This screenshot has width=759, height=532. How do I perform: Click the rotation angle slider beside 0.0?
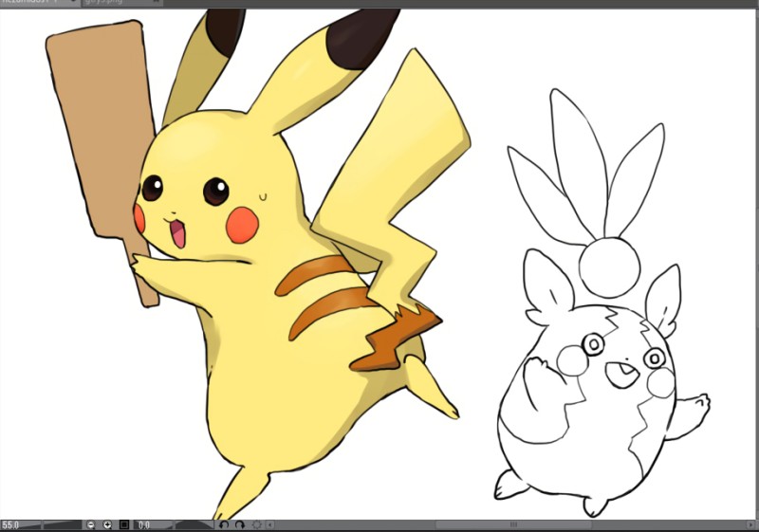point(194,524)
